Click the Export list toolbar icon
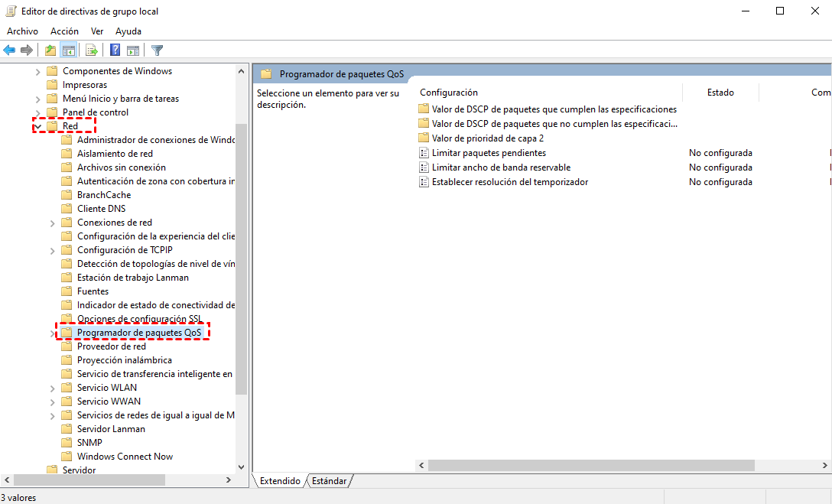 point(92,50)
